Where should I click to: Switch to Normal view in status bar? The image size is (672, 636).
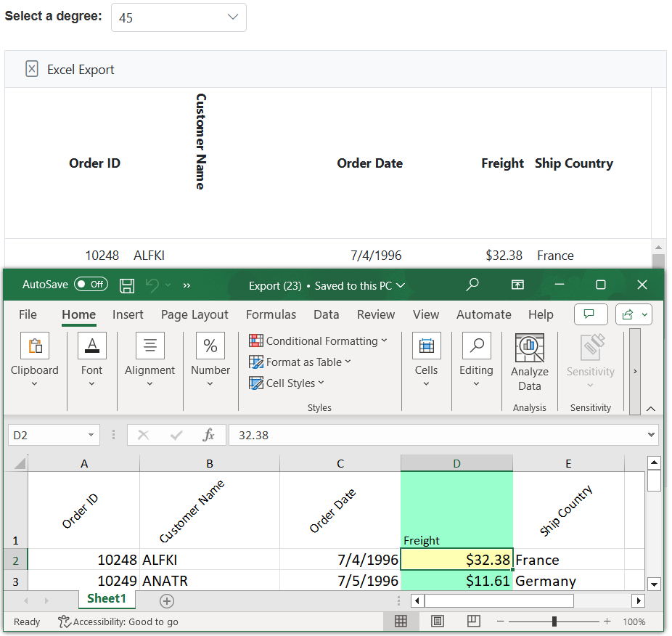[401, 621]
